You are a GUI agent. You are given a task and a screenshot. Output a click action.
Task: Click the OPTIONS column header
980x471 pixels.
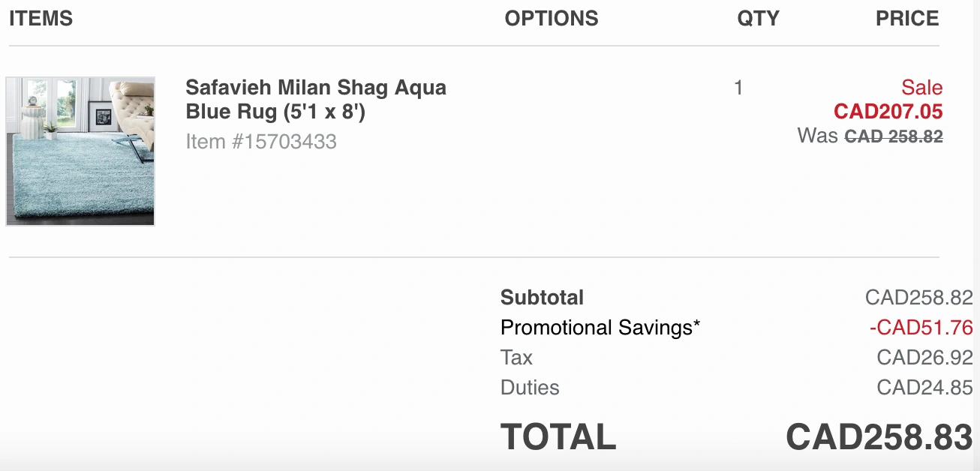tap(552, 19)
